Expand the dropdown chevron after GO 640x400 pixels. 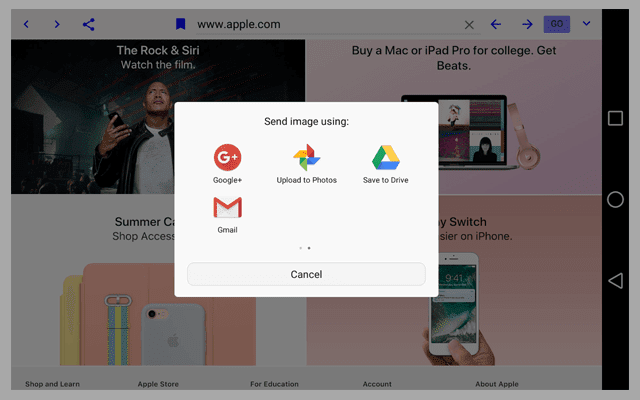coord(586,24)
